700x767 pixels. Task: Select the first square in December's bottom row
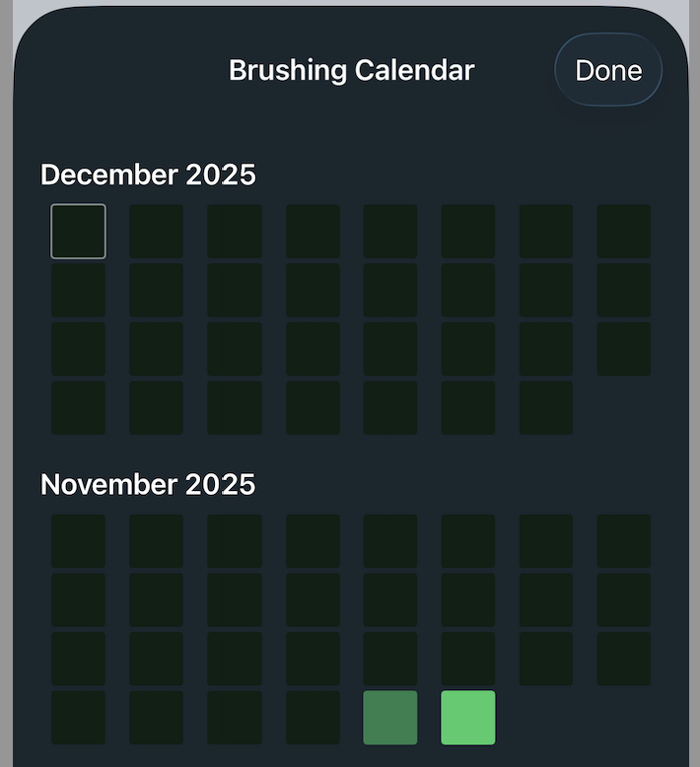tap(78, 408)
